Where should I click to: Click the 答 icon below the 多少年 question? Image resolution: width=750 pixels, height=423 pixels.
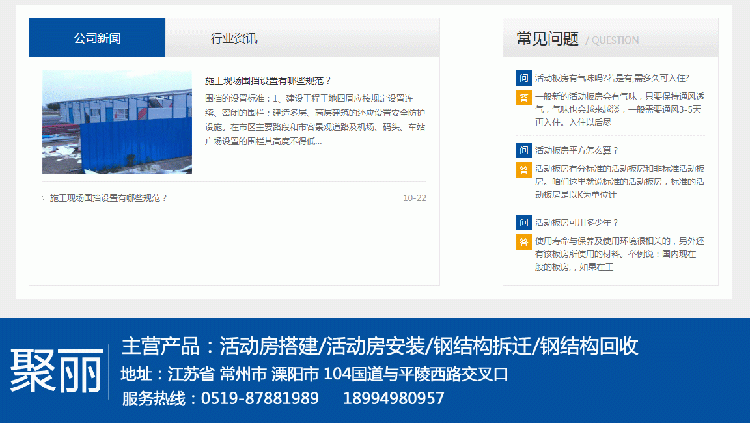click(x=524, y=242)
